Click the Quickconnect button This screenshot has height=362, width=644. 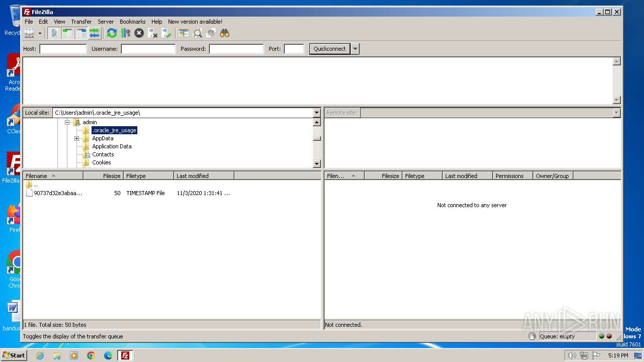click(x=330, y=49)
